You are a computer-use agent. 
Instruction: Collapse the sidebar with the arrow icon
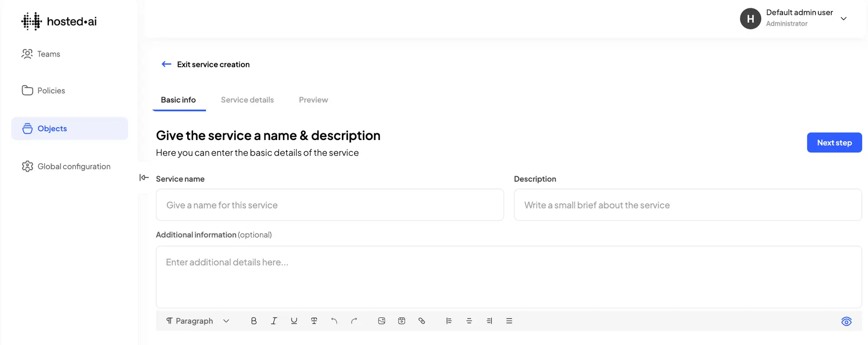tap(144, 177)
